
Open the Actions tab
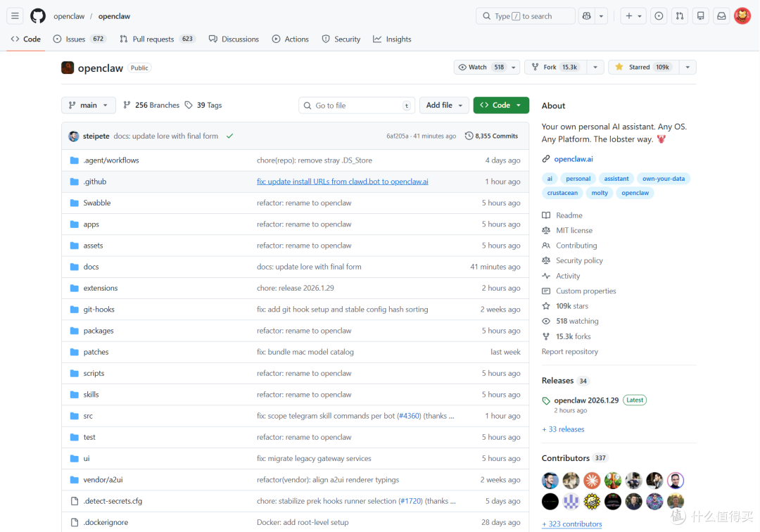pos(291,39)
